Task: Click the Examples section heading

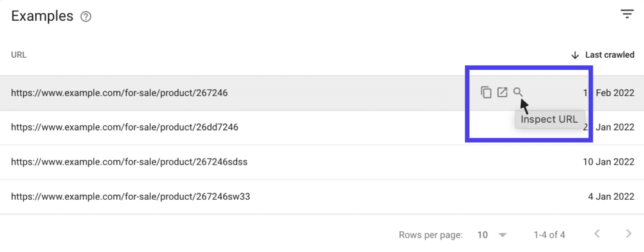Action: point(42,16)
